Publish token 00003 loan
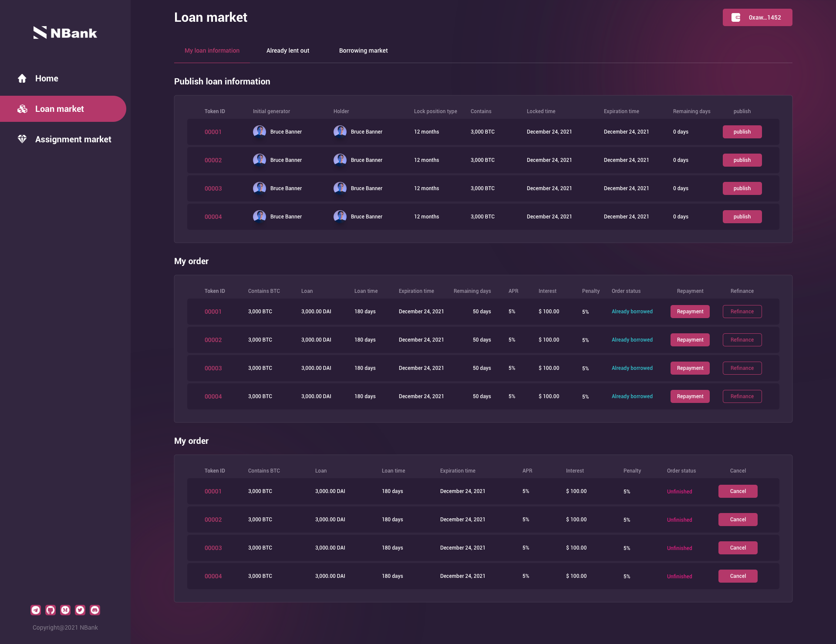The height and width of the screenshot is (644, 836). click(742, 188)
